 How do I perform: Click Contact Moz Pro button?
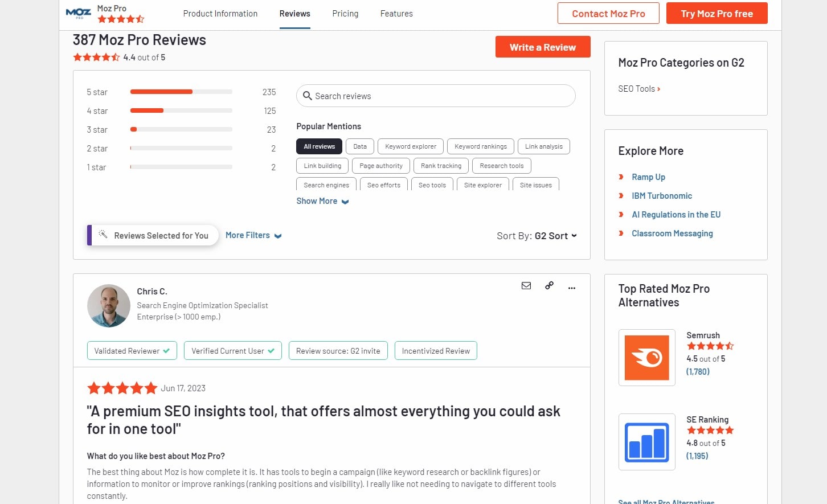tap(608, 13)
